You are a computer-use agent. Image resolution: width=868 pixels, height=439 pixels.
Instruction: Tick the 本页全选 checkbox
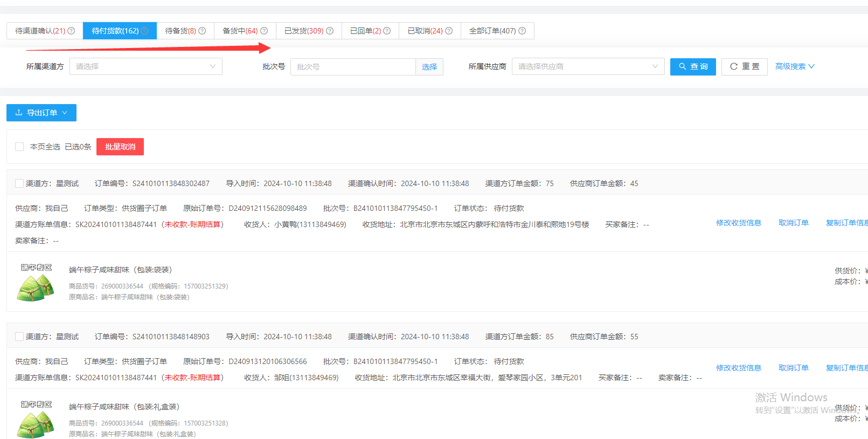click(19, 147)
